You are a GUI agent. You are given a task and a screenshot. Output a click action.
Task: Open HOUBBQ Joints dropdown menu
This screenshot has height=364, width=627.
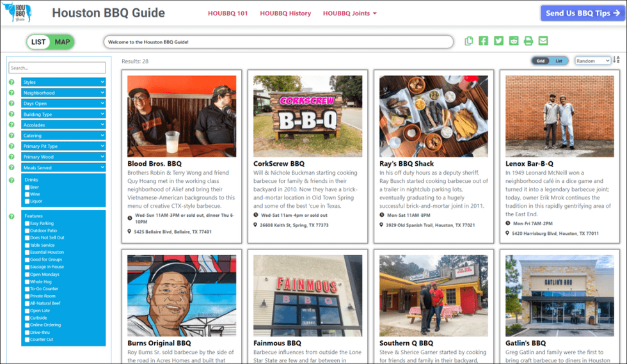pos(349,13)
